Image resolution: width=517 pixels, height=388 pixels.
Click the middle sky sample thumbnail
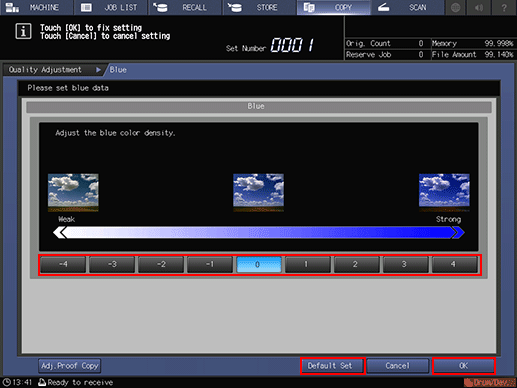tap(259, 193)
